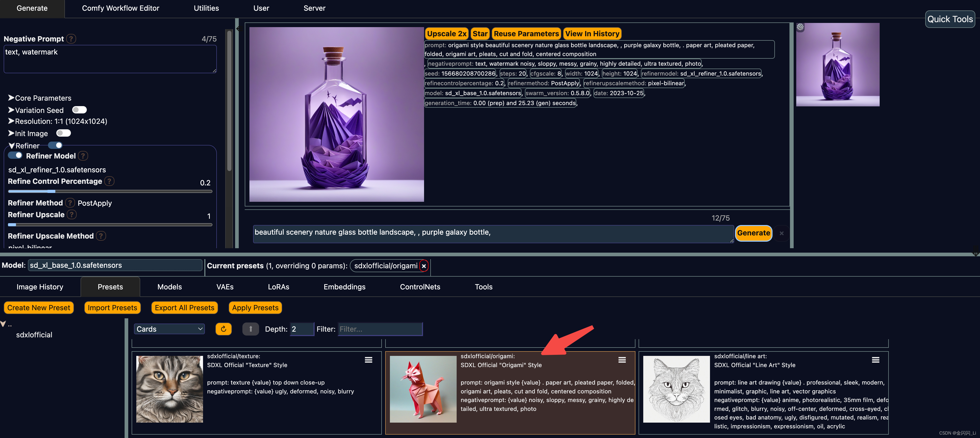
Task: Click the up-folder arrow icon button
Action: point(250,329)
